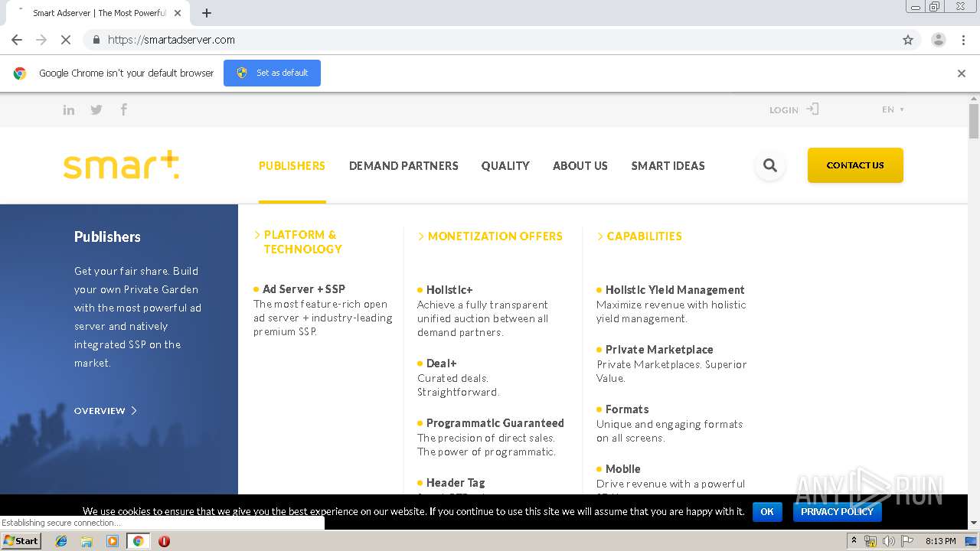Open the Private Marketplace link
The height and width of the screenshot is (551, 980).
click(659, 350)
